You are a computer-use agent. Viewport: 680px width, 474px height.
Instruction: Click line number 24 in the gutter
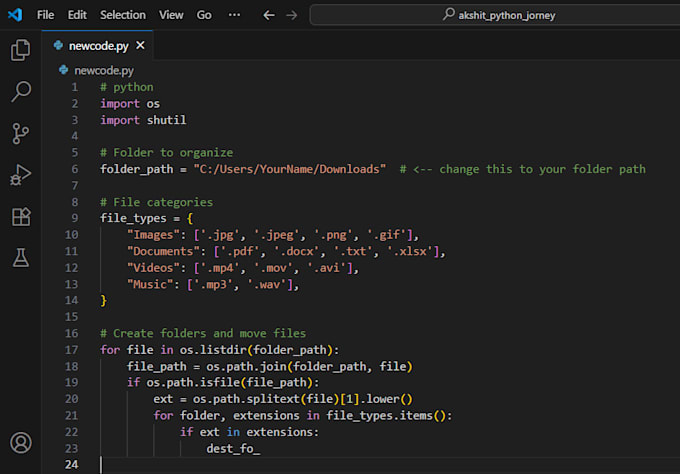tap(72, 464)
